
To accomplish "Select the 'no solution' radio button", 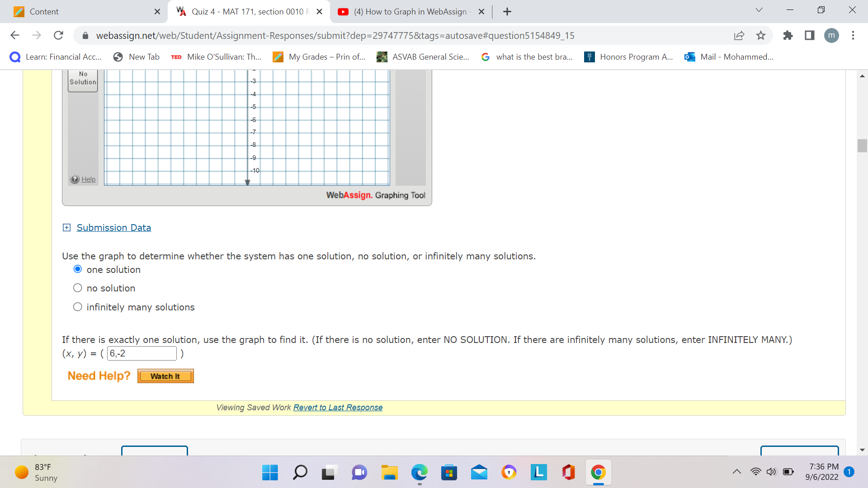I will (x=77, y=287).
